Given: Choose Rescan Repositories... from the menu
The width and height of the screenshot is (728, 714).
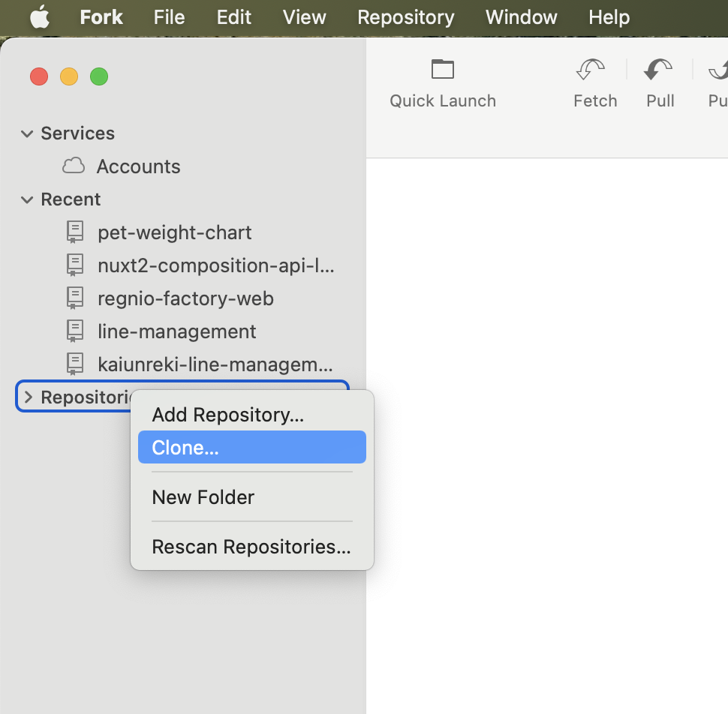Looking at the screenshot, I should (251, 547).
